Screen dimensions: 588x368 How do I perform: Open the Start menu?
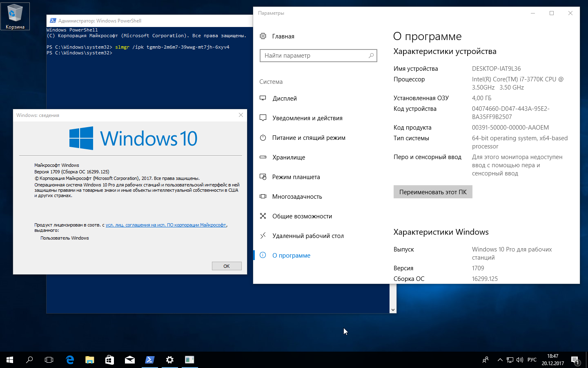[x=8, y=360]
